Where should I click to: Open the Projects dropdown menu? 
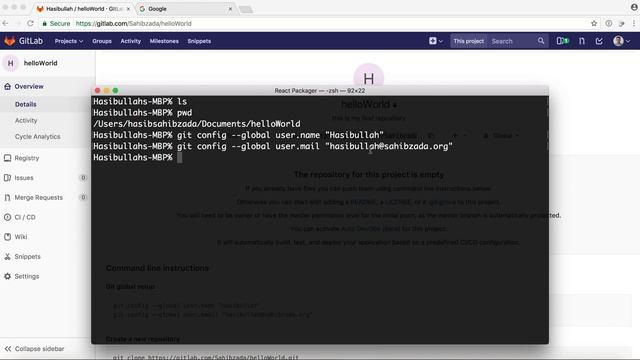[69, 41]
